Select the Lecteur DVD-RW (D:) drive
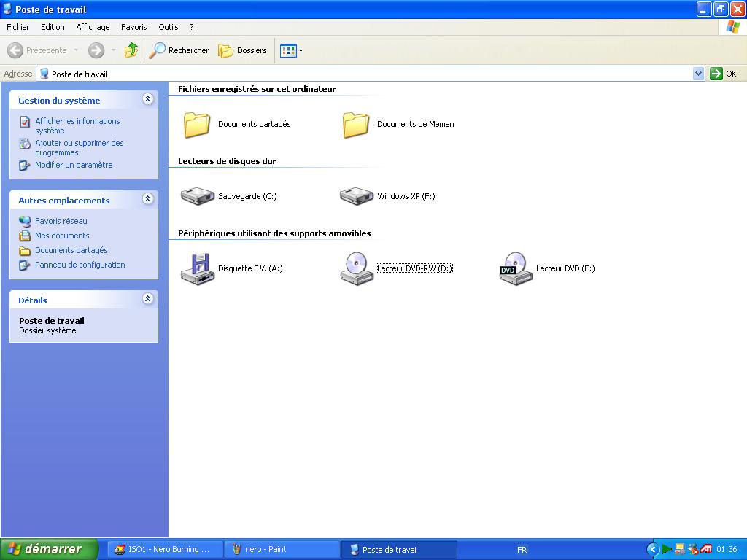747x560 pixels. tap(357, 268)
